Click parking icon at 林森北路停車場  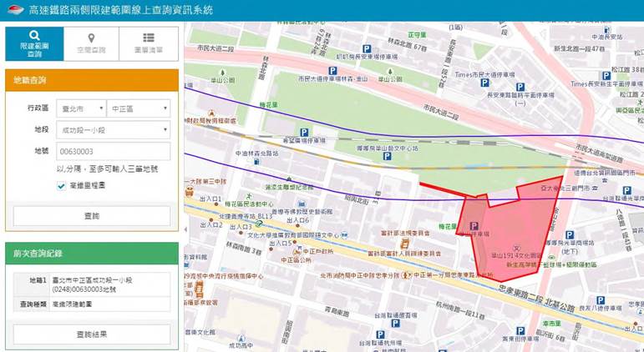point(366,48)
